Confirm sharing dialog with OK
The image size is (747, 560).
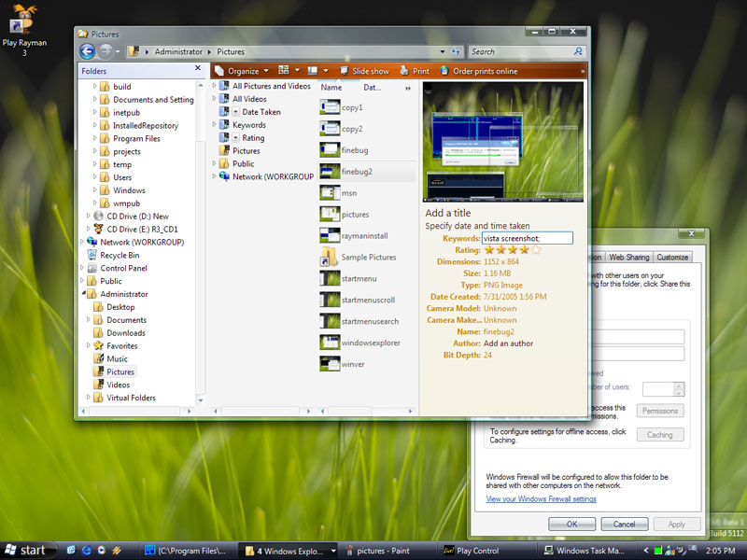[571, 524]
